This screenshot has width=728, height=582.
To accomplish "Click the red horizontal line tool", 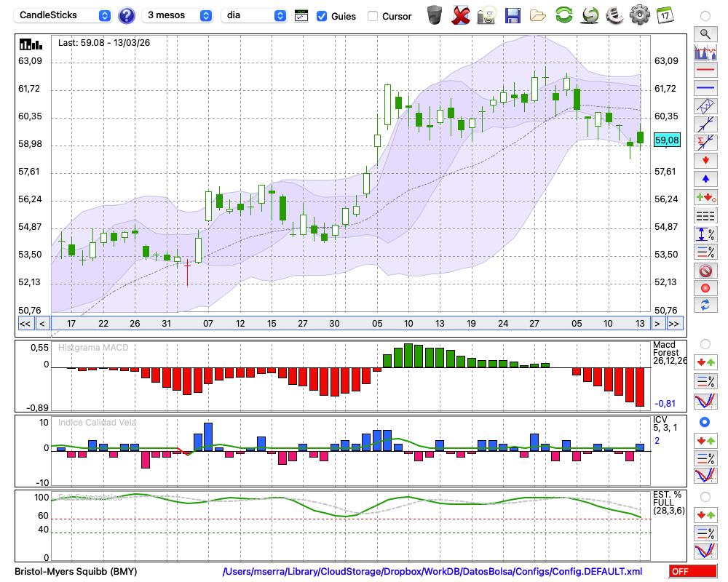I will (704, 71).
